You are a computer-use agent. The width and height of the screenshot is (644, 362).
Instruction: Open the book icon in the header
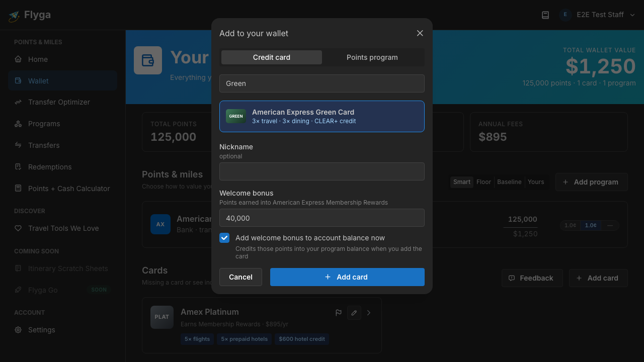coord(545,15)
